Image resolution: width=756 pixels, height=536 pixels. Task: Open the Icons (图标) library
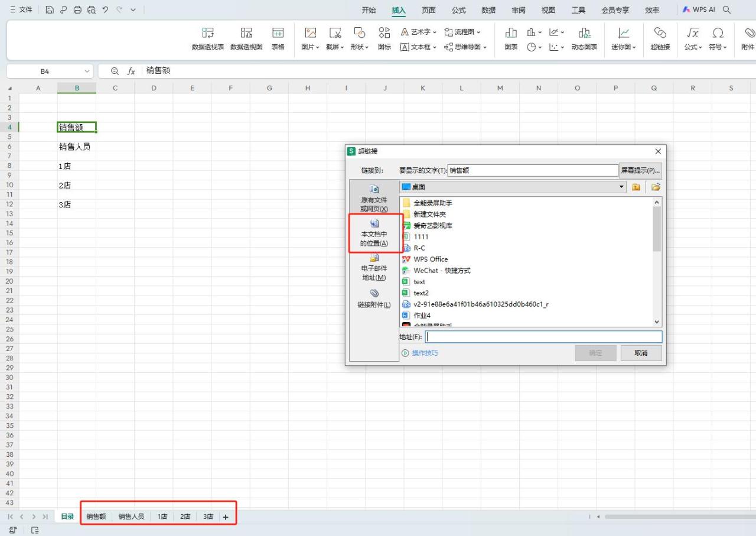pos(384,39)
